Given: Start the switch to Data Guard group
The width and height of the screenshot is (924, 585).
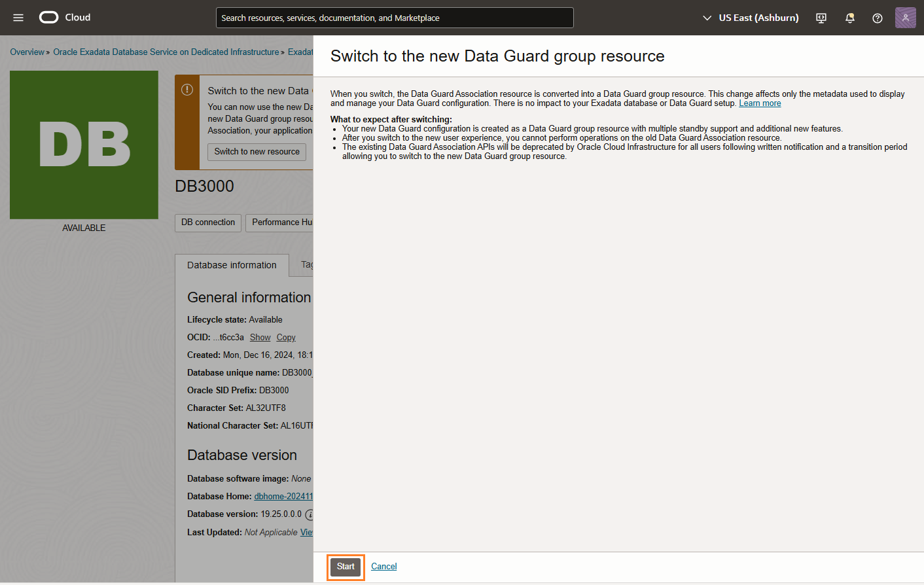Looking at the screenshot, I should coord(346,567).
